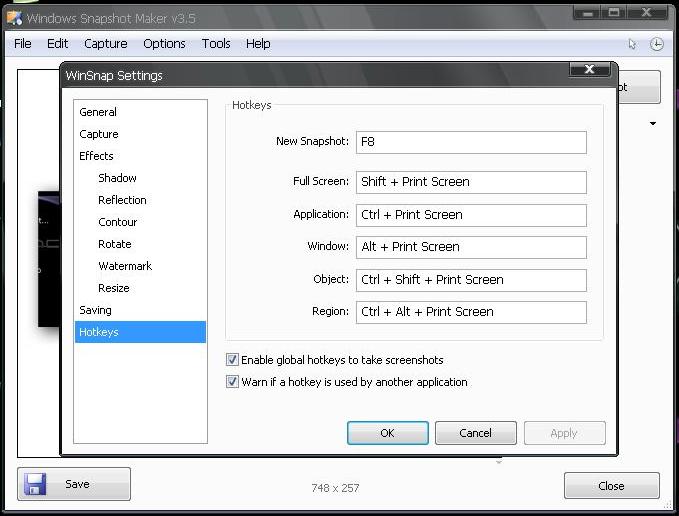Click the Region hotkey field

pos(471,312)
